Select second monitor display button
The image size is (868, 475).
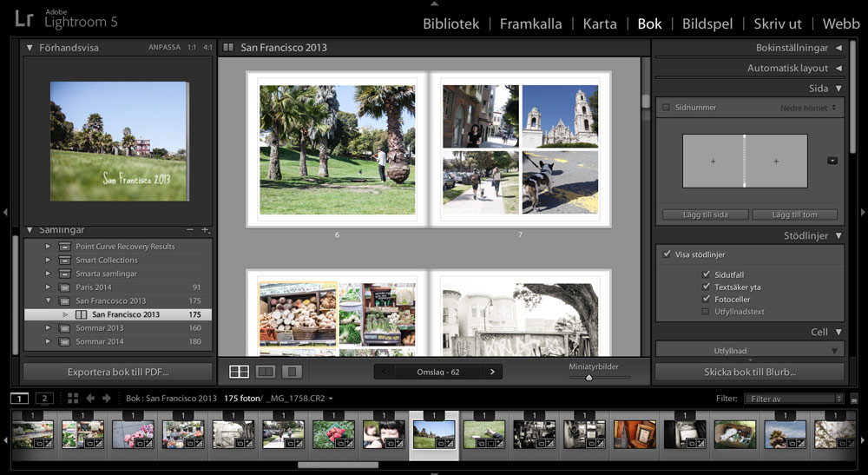pyautogui.click(x=44, y=399)
